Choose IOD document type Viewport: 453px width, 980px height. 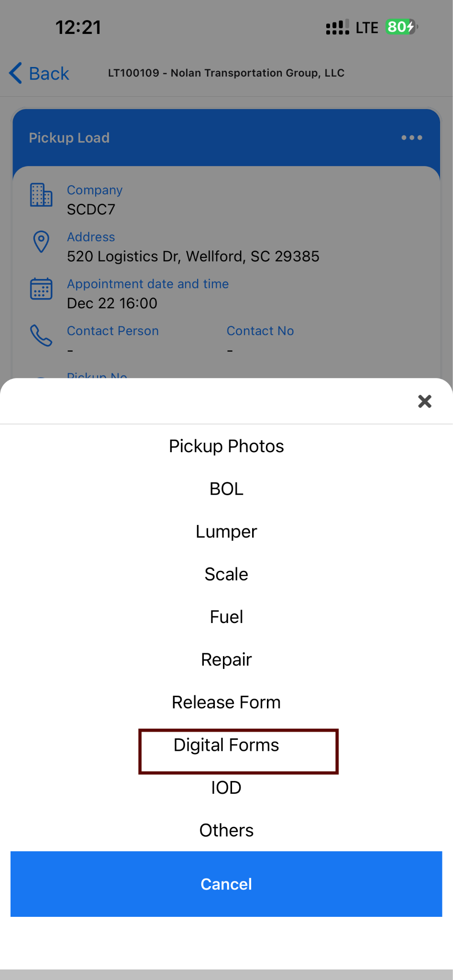226,788
